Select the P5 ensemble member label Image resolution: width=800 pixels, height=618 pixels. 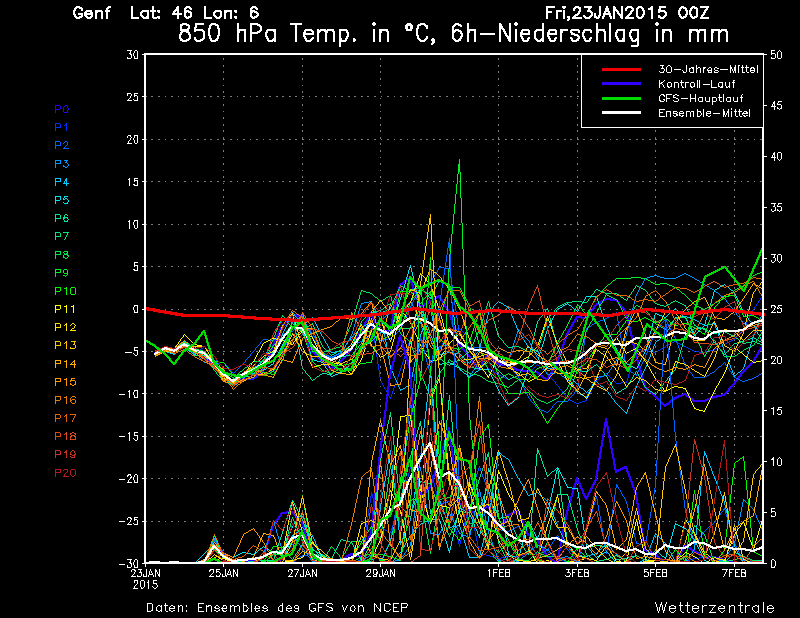tap(62, 200)
